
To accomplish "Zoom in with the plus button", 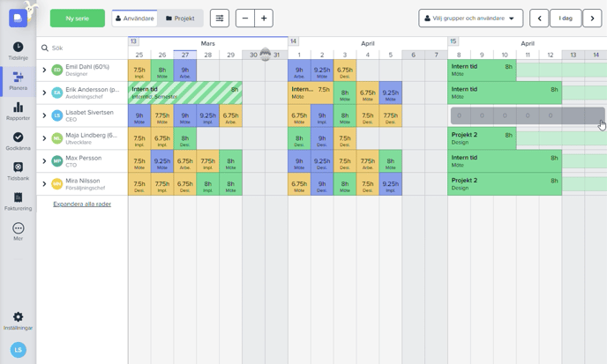I will tap(264, 19).
